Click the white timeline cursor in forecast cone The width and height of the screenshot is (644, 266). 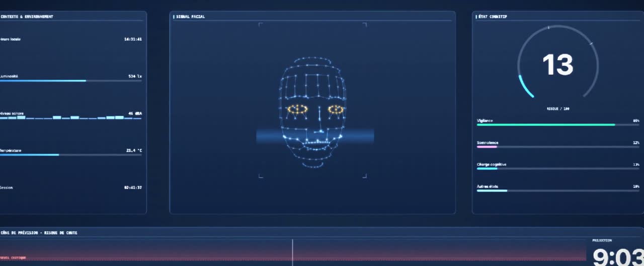[x=292, y=252]
